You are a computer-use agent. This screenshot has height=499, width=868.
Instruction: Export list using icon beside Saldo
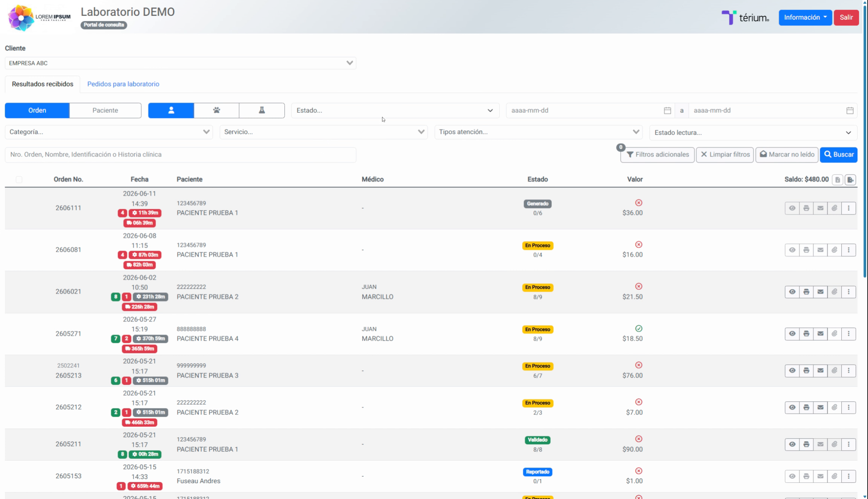pyautogui.click(x=850, y=180)
